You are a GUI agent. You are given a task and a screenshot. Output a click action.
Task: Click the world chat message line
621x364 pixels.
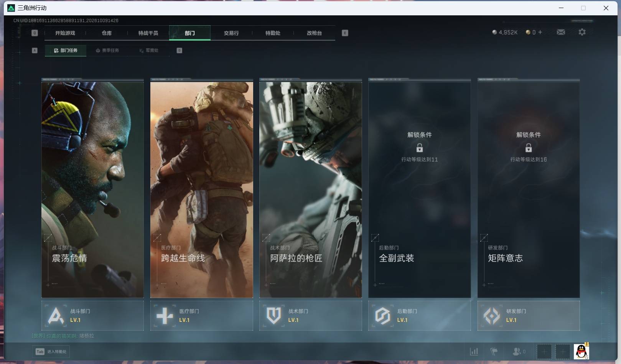pyautogui.click(x=63, y=336)
